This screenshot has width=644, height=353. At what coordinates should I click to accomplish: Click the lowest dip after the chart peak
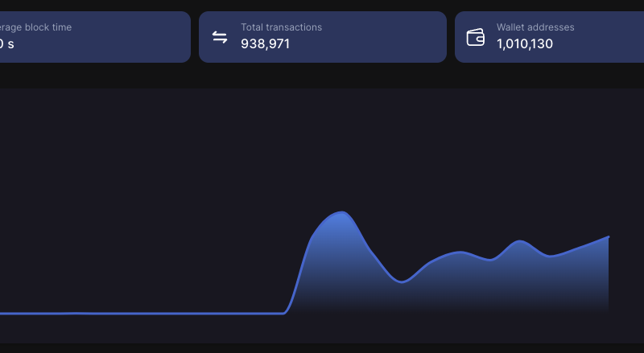pos(402,281)
